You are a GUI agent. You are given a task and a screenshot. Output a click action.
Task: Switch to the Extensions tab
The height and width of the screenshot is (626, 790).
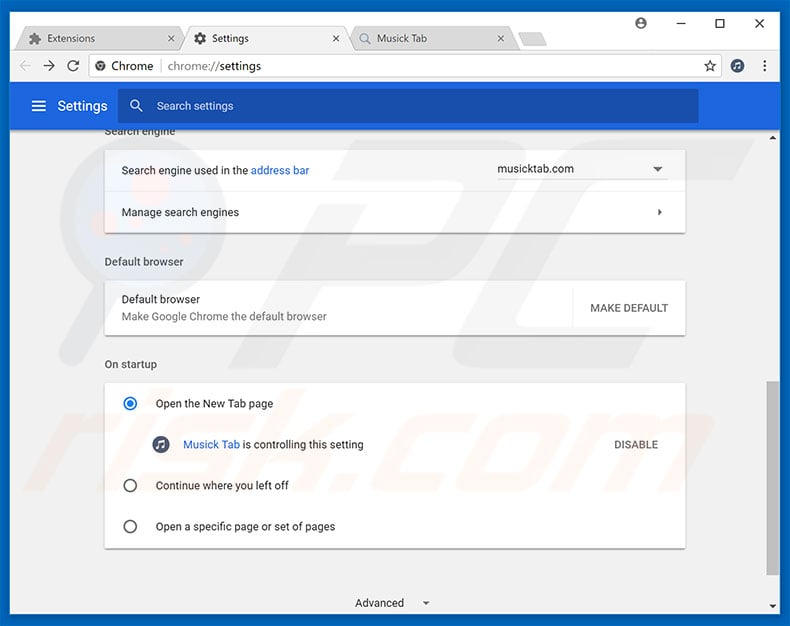(98, 38)
